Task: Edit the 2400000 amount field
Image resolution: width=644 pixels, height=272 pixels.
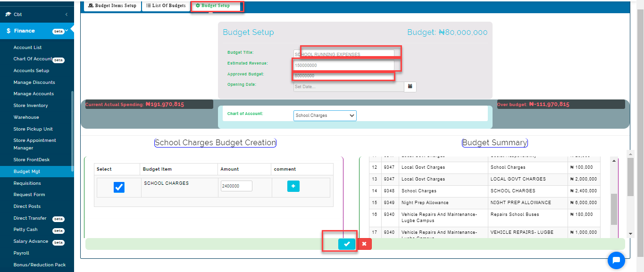Action: click(236, 186)
